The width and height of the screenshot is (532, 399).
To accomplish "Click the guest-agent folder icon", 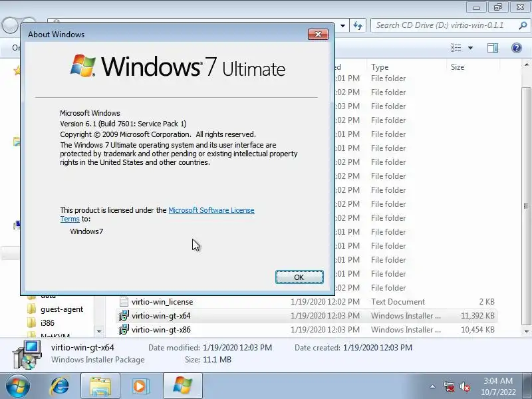I will pos(31,309).
